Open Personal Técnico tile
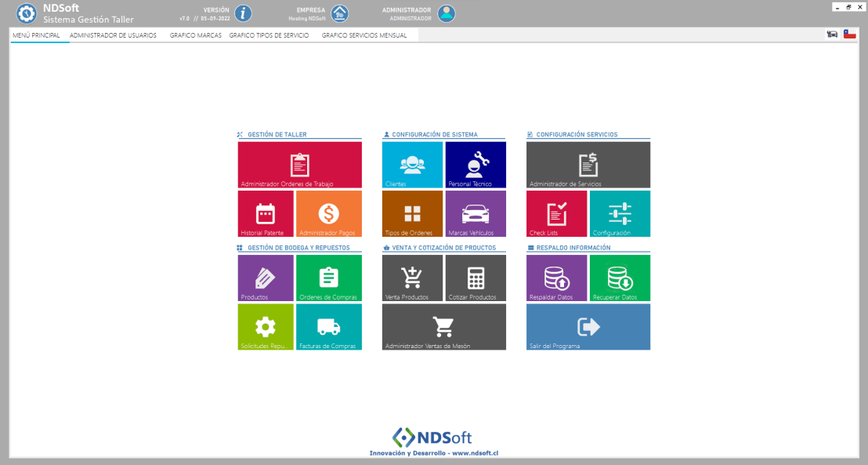The width and height of the screenshot is (868, 465). (476, 165)
